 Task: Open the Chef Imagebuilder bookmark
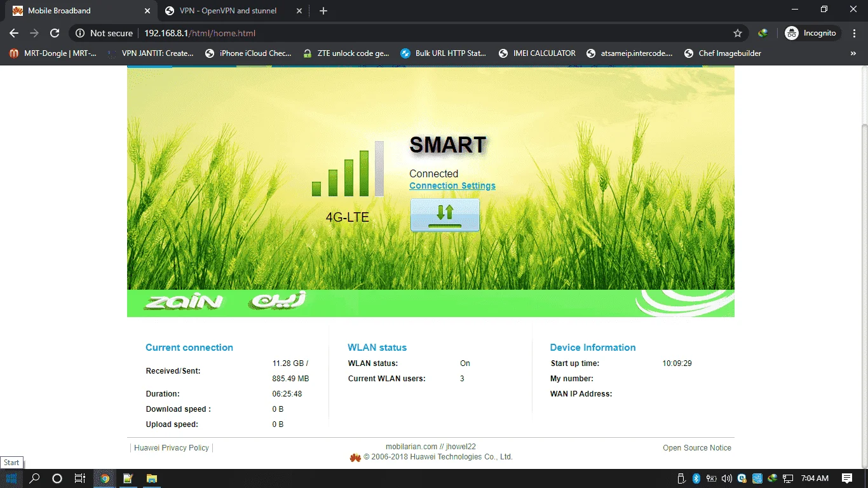[723, 53]
